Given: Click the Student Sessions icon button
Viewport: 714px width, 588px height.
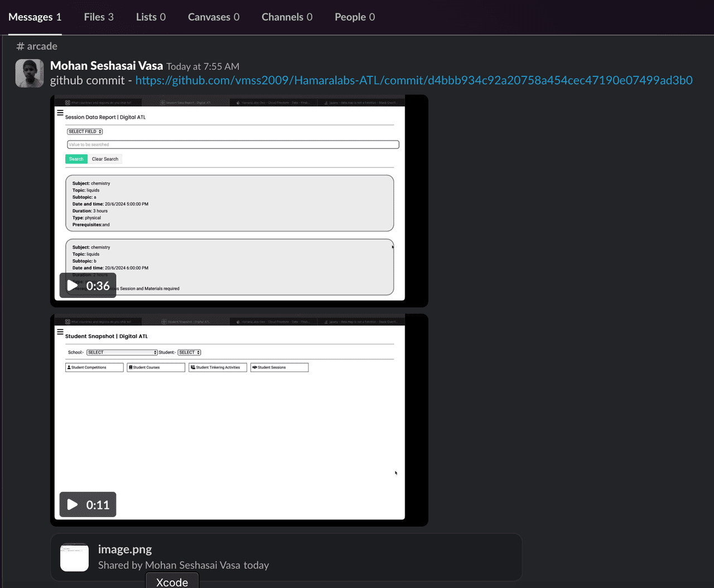Looking at the screenshot, I should (x=279, y=368).
